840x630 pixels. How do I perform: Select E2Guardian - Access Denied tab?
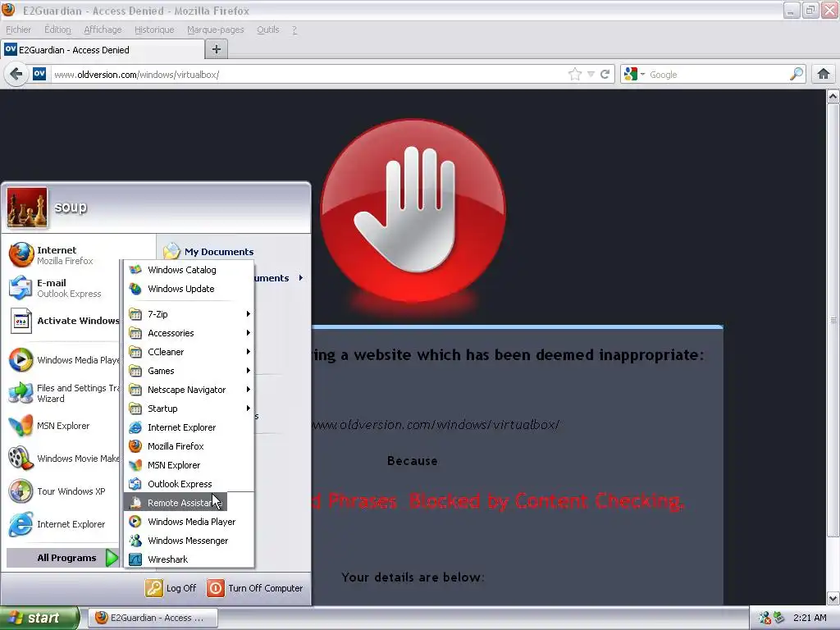[x=103, y=50]
